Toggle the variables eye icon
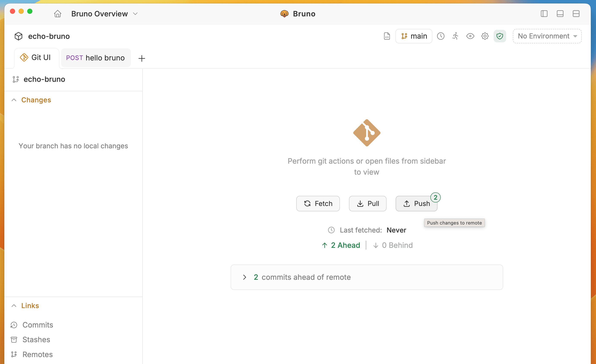This screenshot has height=364, width=596. (x=470, y=36)
